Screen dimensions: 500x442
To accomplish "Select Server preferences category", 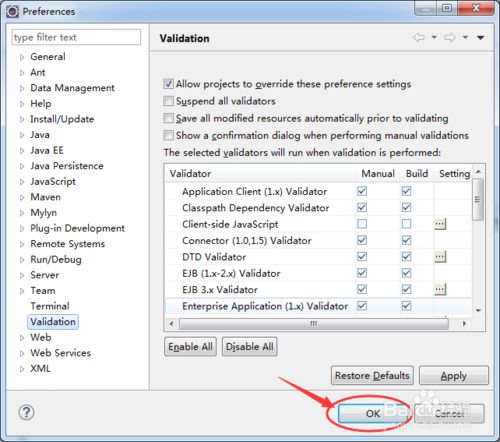I will 45,275.
